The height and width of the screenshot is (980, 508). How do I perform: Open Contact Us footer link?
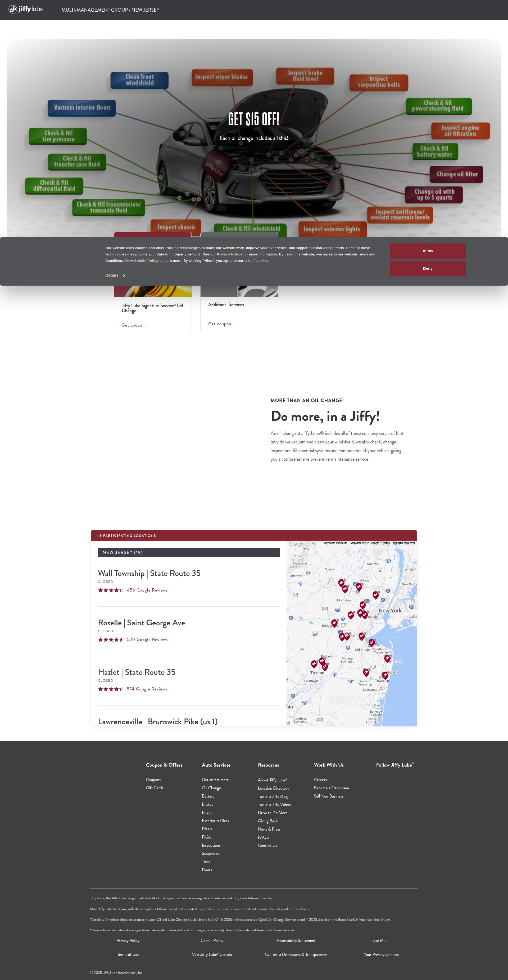pyautogui.click(x=267, y=845)
